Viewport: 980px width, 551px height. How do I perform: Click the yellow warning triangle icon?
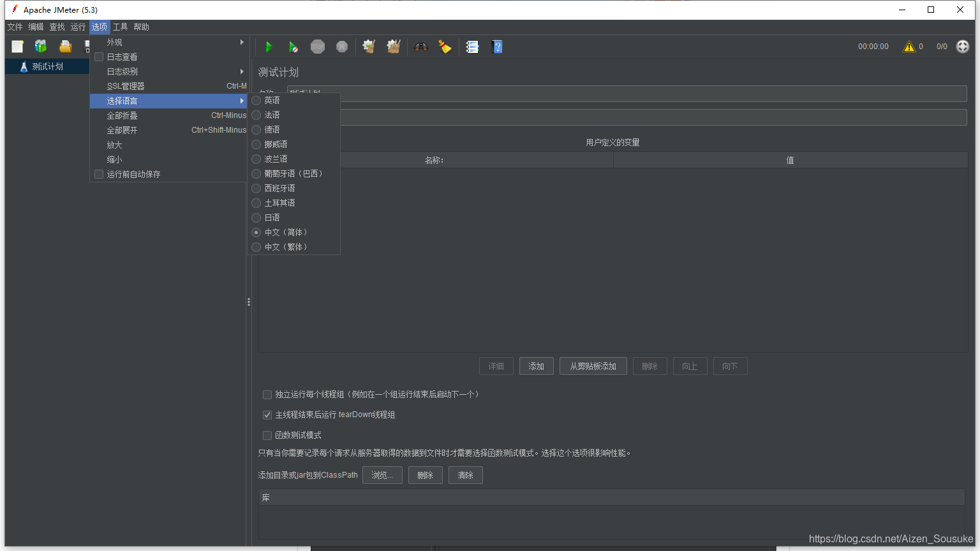909,47
